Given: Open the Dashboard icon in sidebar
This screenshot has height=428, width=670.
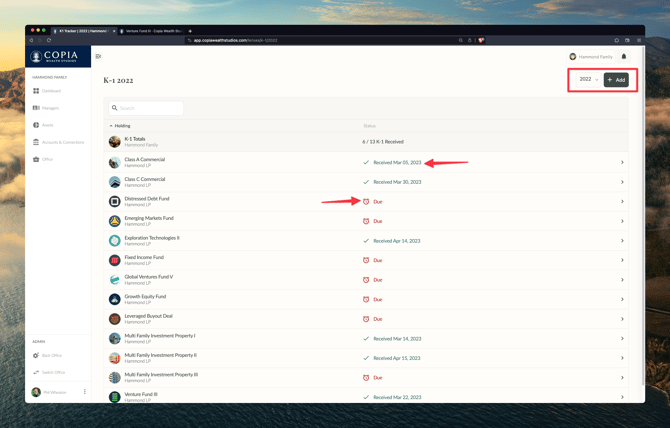Looking at the screenshot, I should 36,91.
